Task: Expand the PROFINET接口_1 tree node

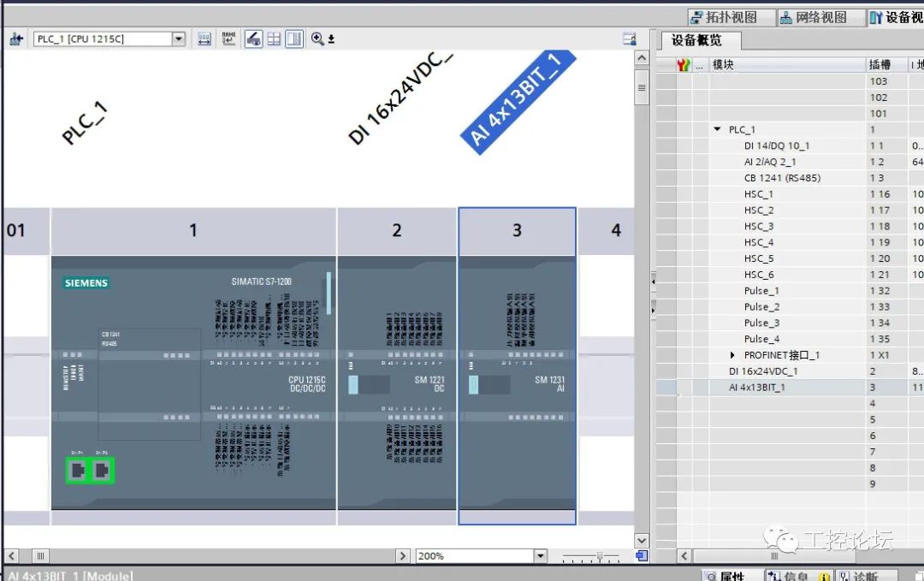Action: point(732,355)
